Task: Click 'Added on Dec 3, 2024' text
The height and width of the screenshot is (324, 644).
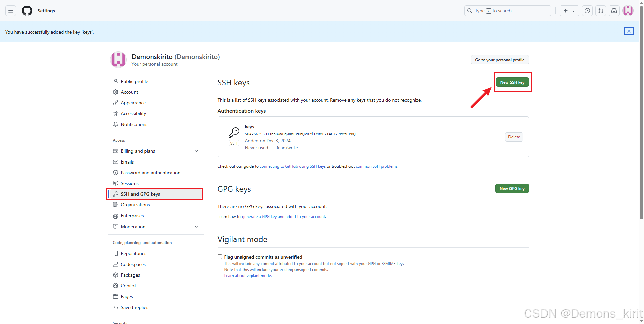Action: click(268, 141)
